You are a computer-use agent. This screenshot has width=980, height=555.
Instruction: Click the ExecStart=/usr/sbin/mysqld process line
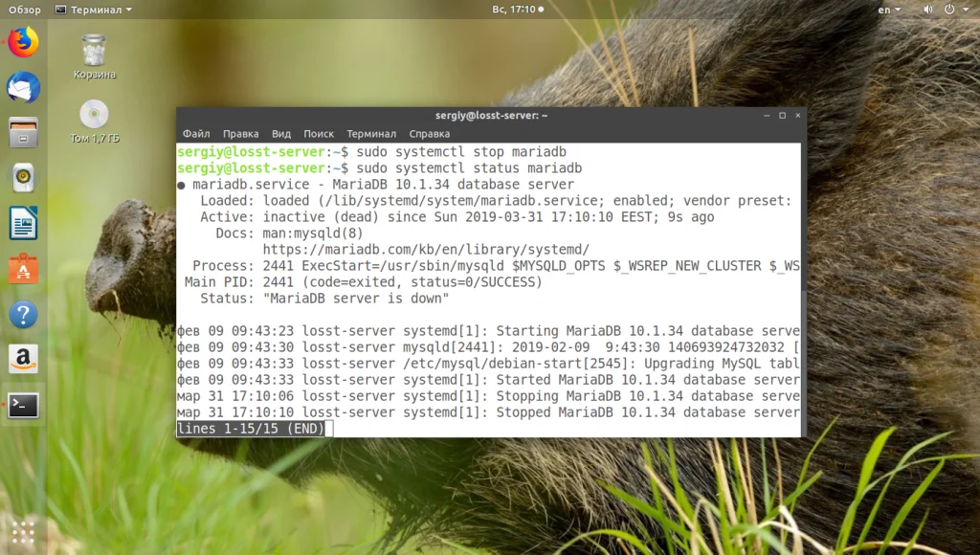pos(496,266)
